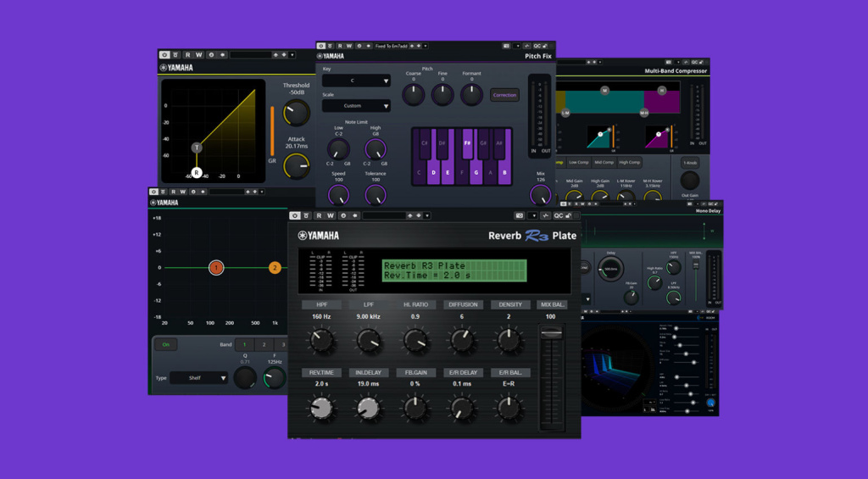Viewport: 868px width, 479px height.
Task: Click the Speed knob in Pitch Fix
Action: coord(338,194)
